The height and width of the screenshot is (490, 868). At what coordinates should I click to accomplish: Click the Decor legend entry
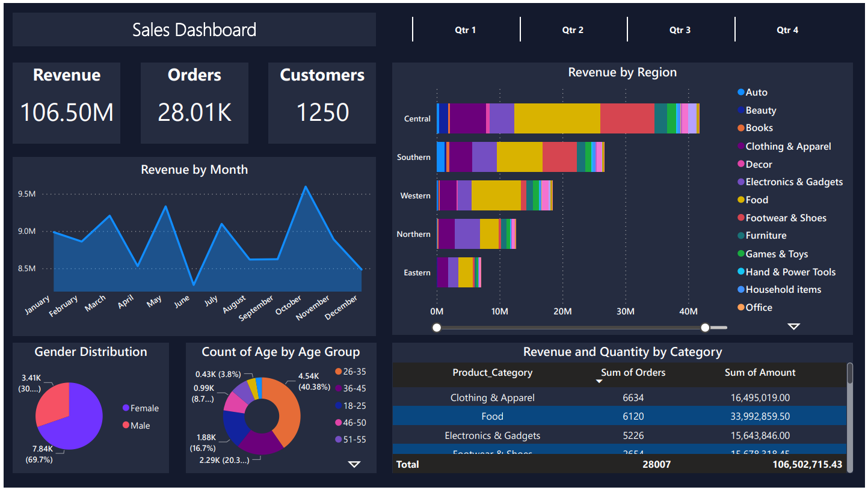[755, 164]
